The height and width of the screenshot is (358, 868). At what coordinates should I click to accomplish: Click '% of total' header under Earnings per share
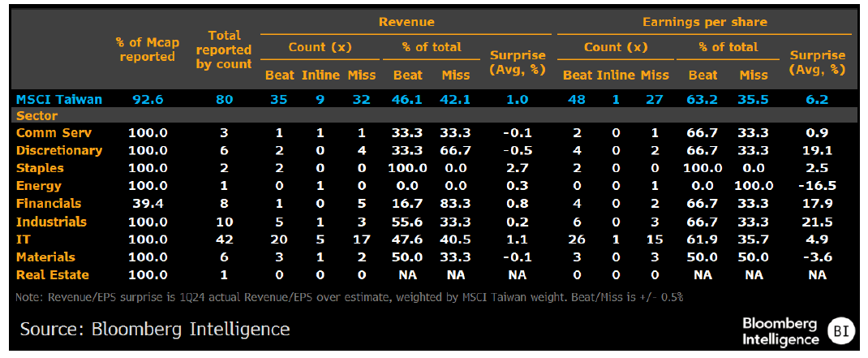(728, 48)
